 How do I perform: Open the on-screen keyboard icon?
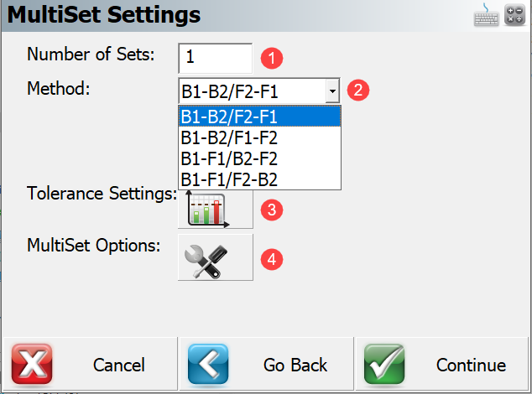tap(486, 15)
